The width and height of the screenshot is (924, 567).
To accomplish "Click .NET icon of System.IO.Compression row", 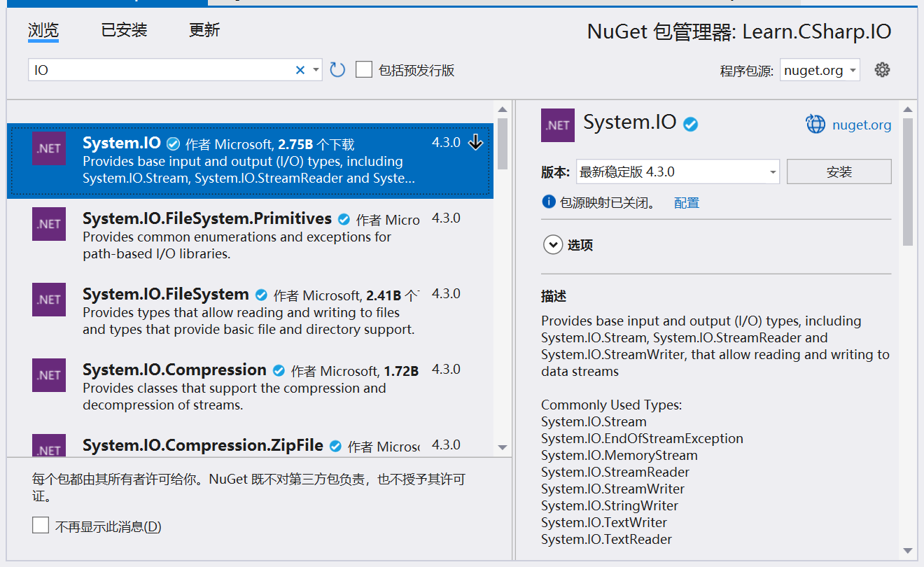I will pyautogui.click(x=49, y=375).
